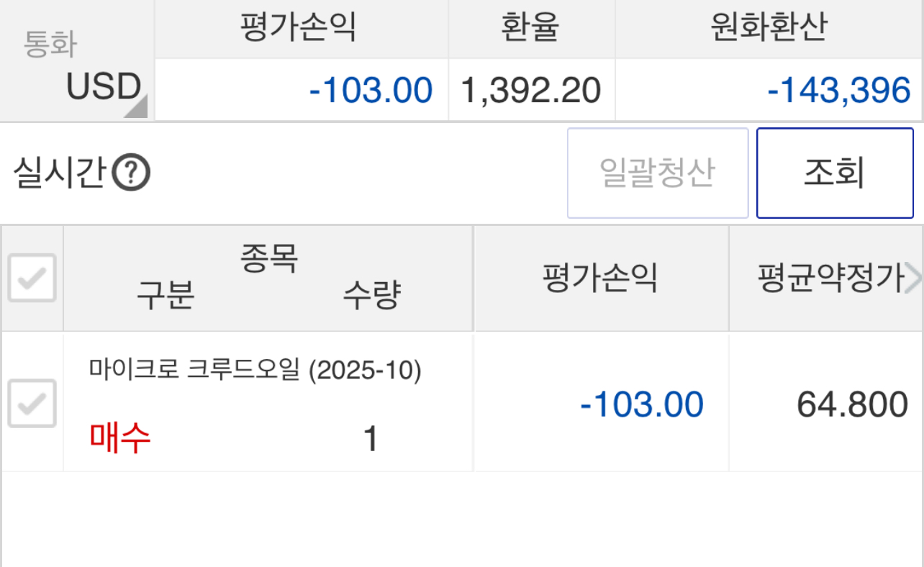
Task: Select the 평가손익 column header in table
Action: 600,278
